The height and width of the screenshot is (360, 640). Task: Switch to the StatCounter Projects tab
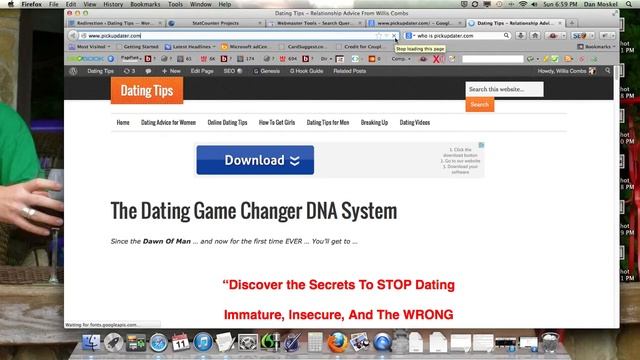click(x=215, y=23)
